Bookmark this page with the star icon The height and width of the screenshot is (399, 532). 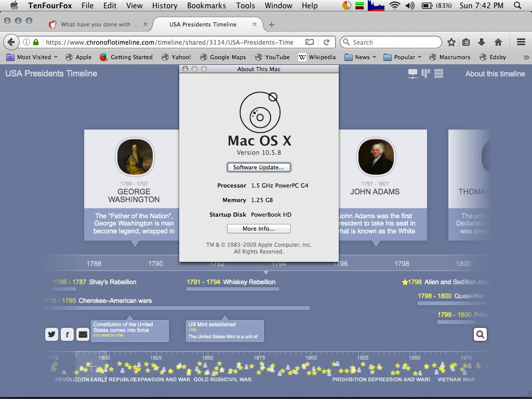(x=451, y=42)
